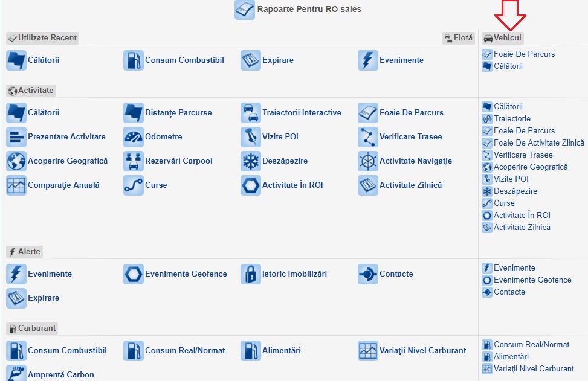The image size is (588, 381).
Task: Select the Vehicul tab
Action: pyautogui.click(x=503, y=38)
